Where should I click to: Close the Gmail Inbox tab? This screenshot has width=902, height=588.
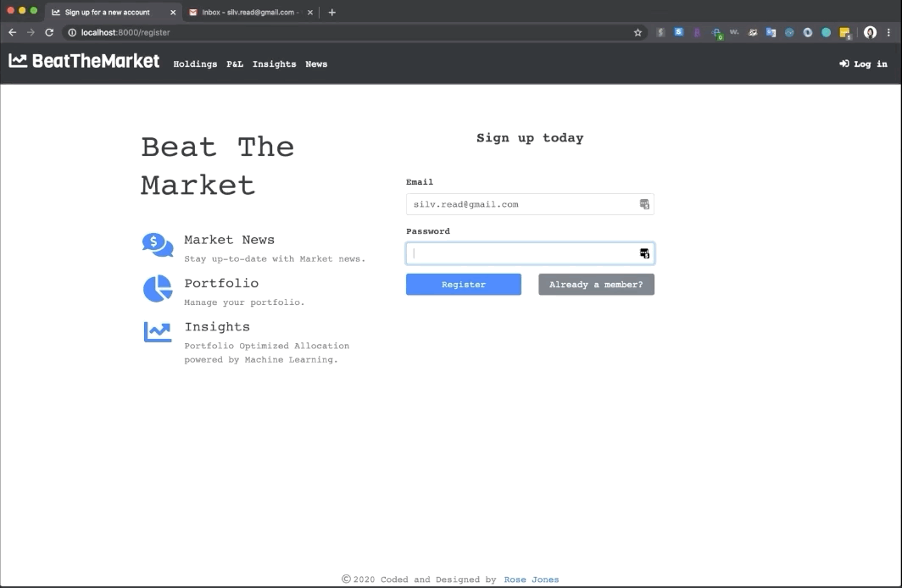tap(310, 12)
